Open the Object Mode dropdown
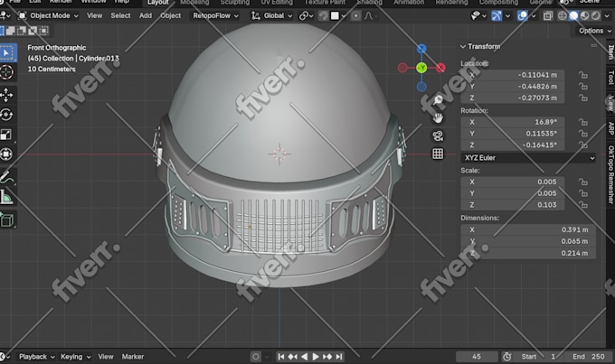 pos(49,15)
